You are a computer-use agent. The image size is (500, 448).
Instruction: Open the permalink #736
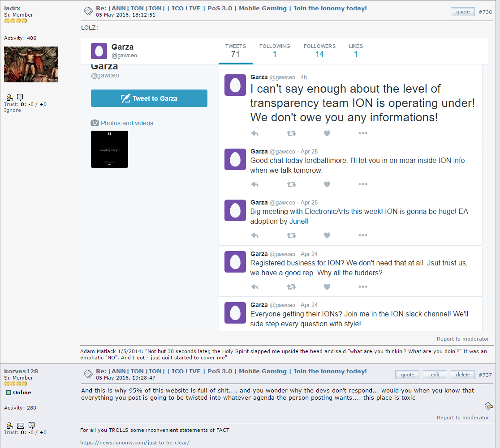tap(485, 12)
